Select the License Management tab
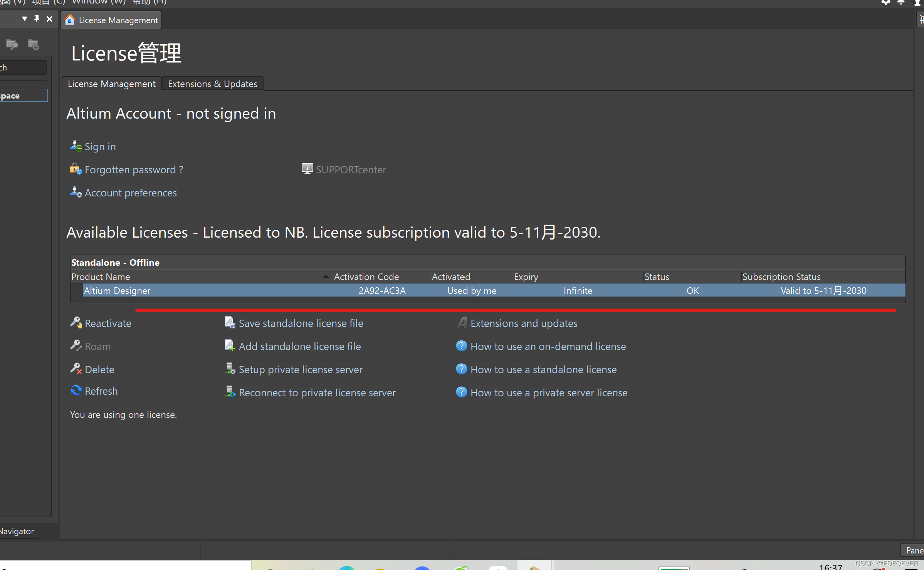Screen dimensions: 924x570 tap(112, 83)
